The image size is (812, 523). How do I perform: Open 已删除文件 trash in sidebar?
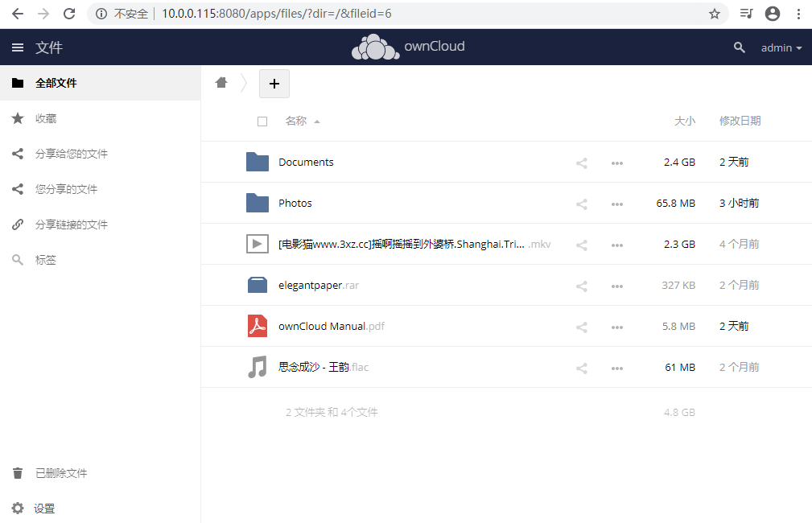point(100,473)
